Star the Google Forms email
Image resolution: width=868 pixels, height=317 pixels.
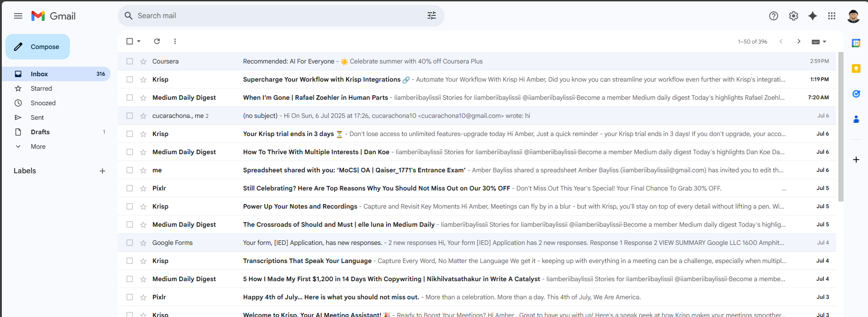point(143,243)
